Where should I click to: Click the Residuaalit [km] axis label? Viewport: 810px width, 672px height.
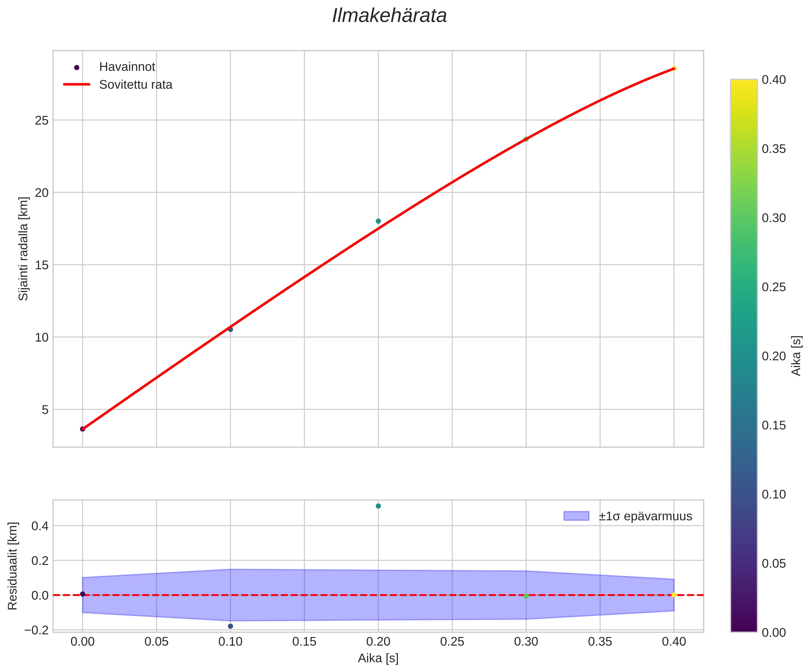coord(13,566)
